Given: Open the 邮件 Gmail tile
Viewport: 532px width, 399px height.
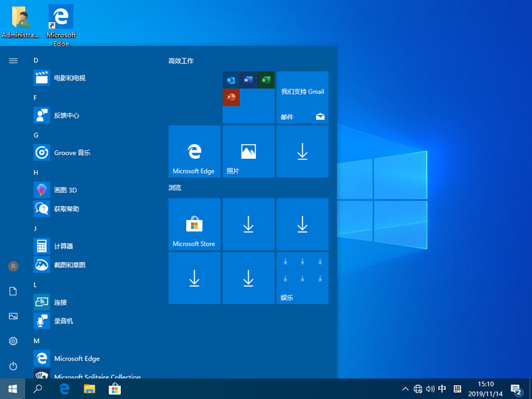Looking at the screenshot, I should (x=302, y=98).
